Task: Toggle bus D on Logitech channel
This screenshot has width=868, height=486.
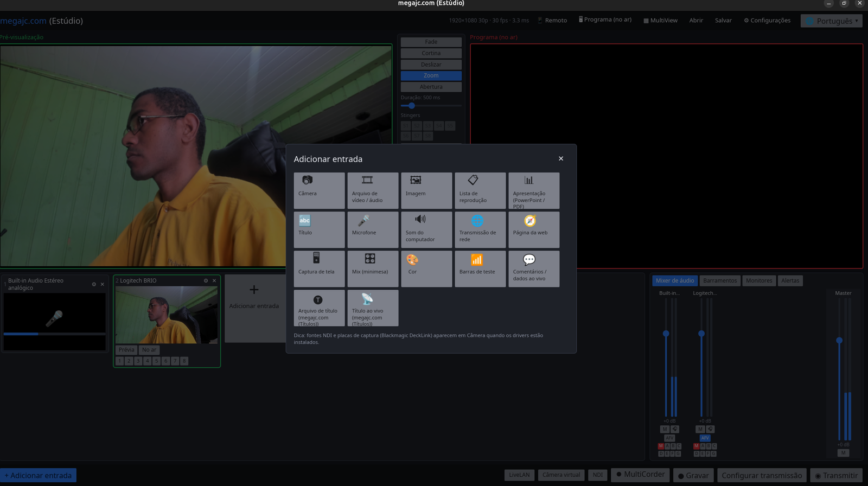Action: point(696,453)
